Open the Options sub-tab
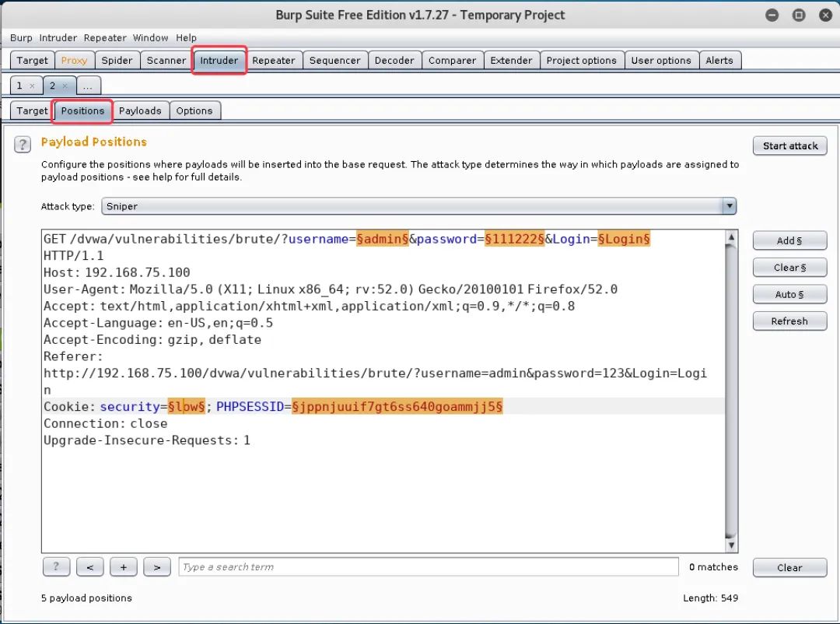The image size is (840, 624). (194, 110)
